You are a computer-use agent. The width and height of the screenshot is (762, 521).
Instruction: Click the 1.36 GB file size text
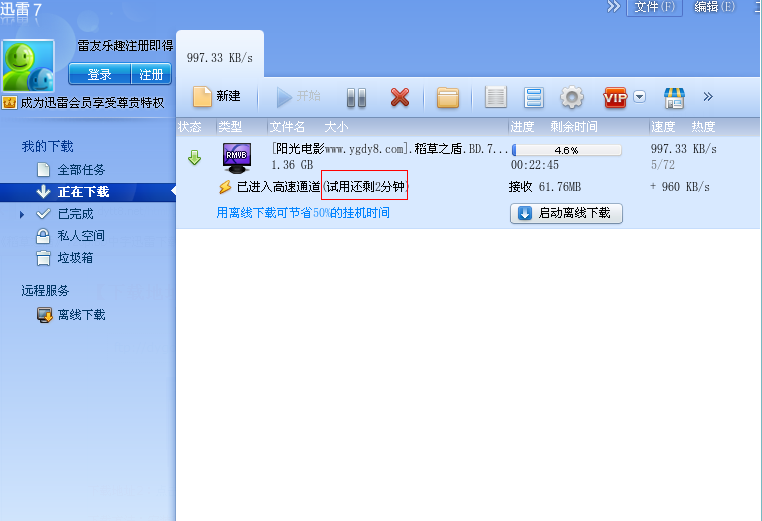[292, 165]
